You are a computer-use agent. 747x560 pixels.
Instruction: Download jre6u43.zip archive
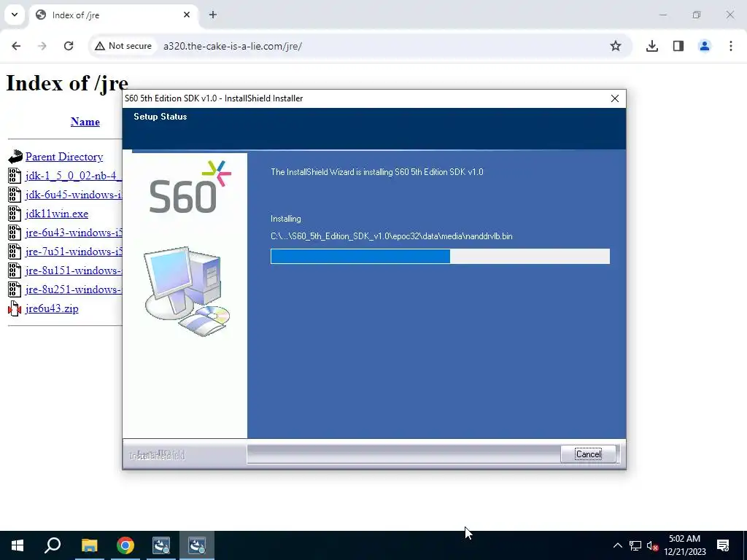coord(52,308)
